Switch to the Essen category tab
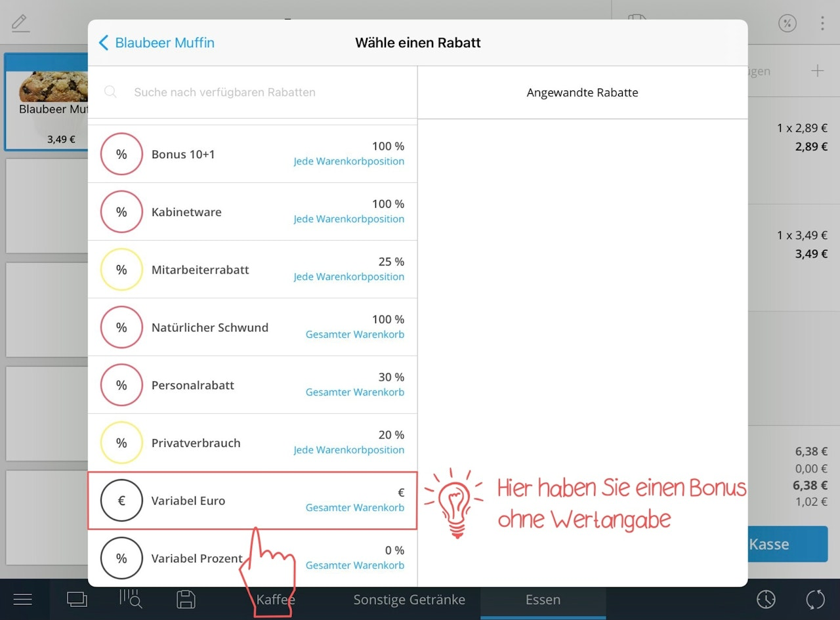The image size is (840, 620). tap(543, 600)
